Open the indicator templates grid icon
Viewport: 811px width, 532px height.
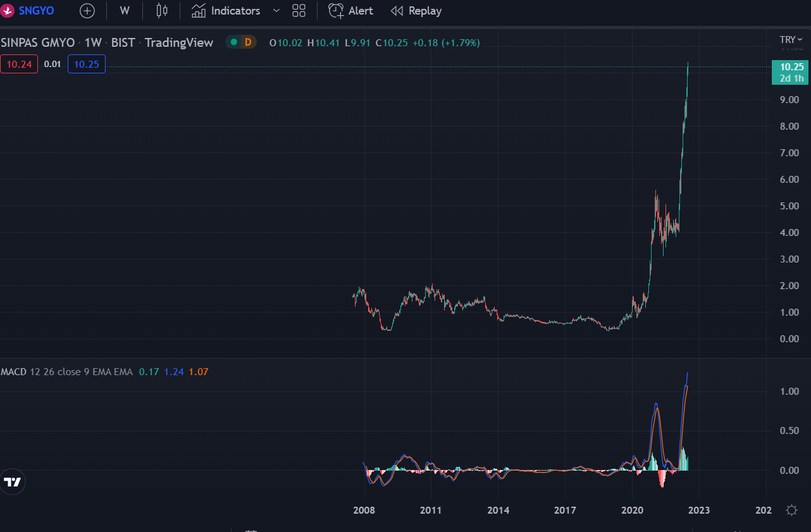click(299, 11)
